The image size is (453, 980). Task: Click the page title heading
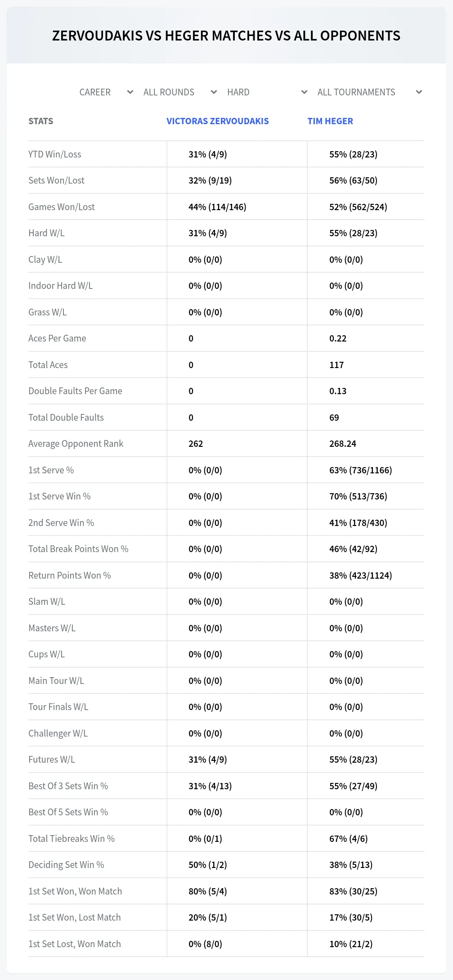click(x=226, y=36)
